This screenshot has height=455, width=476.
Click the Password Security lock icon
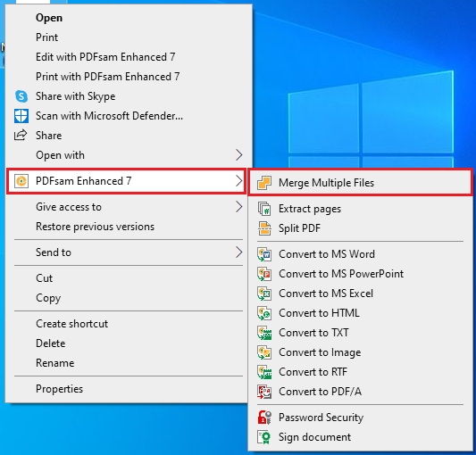pyautogui.click(x=264, y=418)
